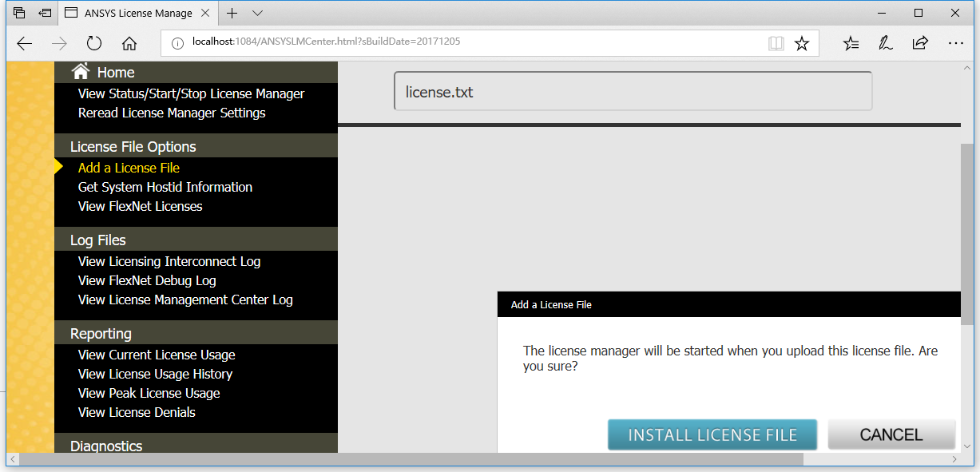Click the Home house icon
980x472 pixels.
pos(81,72)
